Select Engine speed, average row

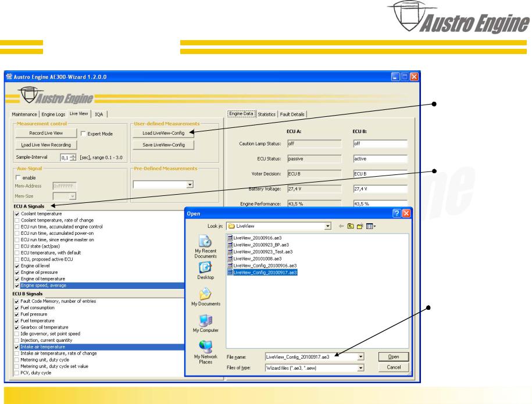(x=99, y=285)
